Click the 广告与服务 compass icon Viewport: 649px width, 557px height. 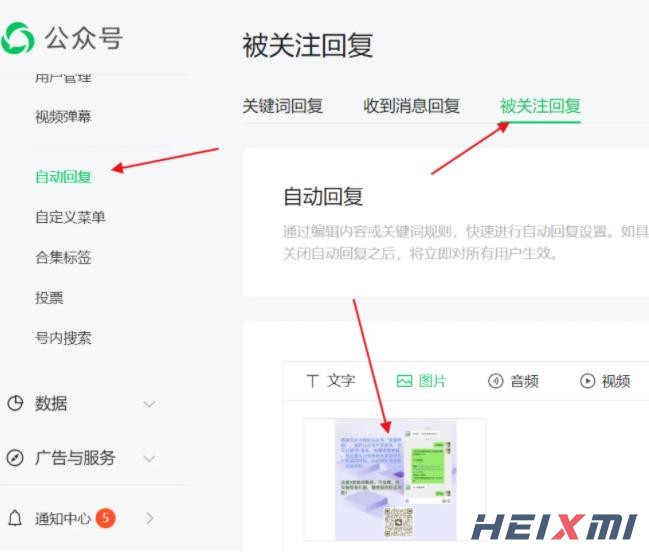coord(15,458)
